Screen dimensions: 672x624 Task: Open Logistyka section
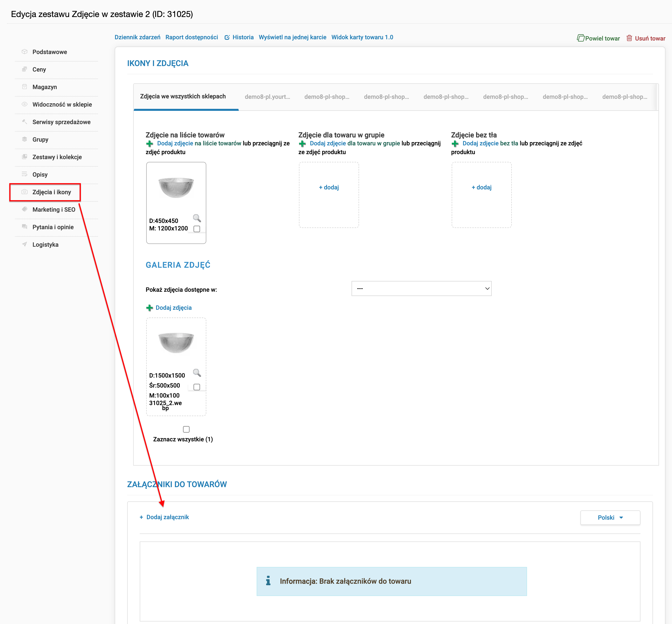(45, 245)
